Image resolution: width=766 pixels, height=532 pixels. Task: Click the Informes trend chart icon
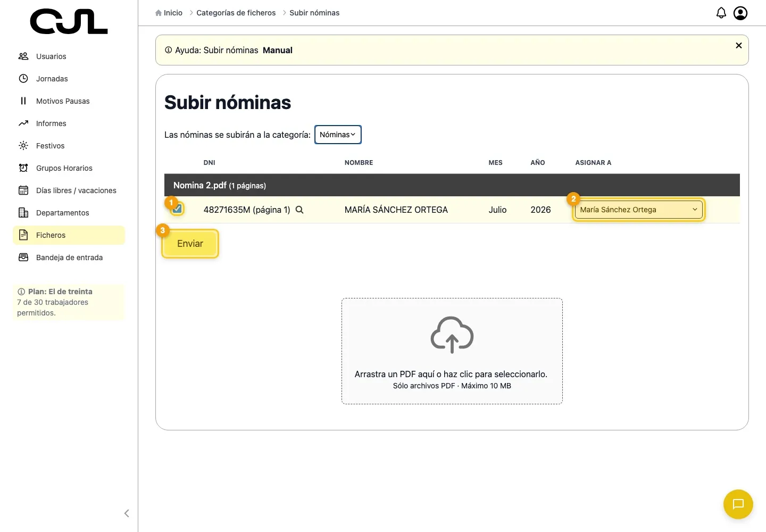tap(23, 123)
